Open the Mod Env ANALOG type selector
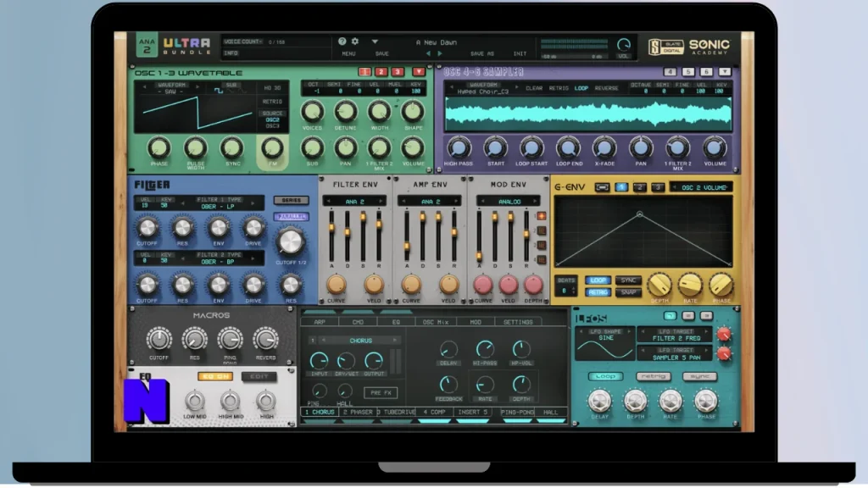Image resolution: width=868 pixels, height=488 pixels. pyautogui.click(x=509, y=202)
